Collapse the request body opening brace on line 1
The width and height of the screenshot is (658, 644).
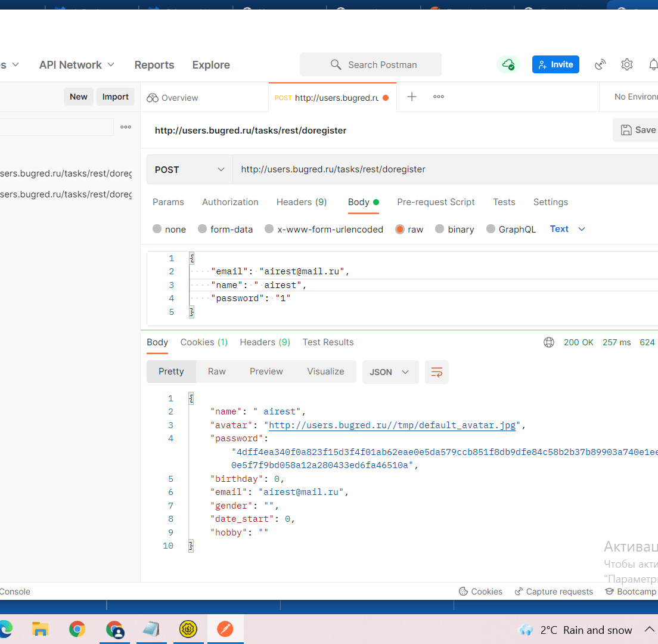click(x=192, y=258)
